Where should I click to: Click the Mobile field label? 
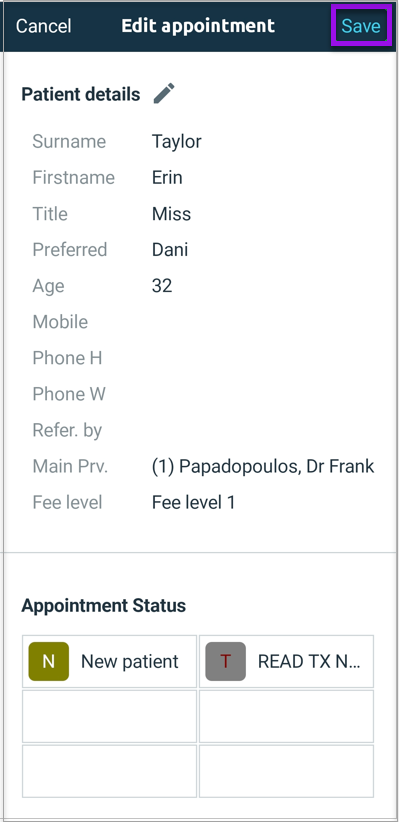tap(60, 322)
